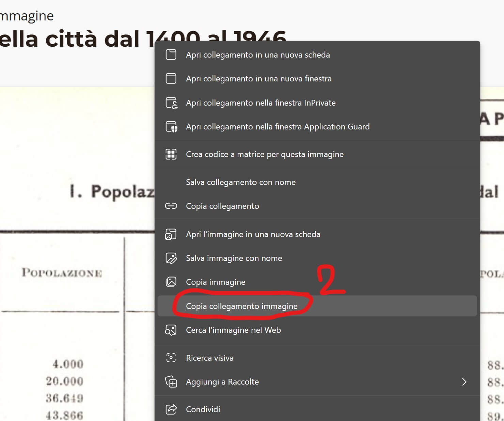Choose 'Apri collegamento nella finestra InPrivate'
The image size is (504, 421).
coord(261,103)
